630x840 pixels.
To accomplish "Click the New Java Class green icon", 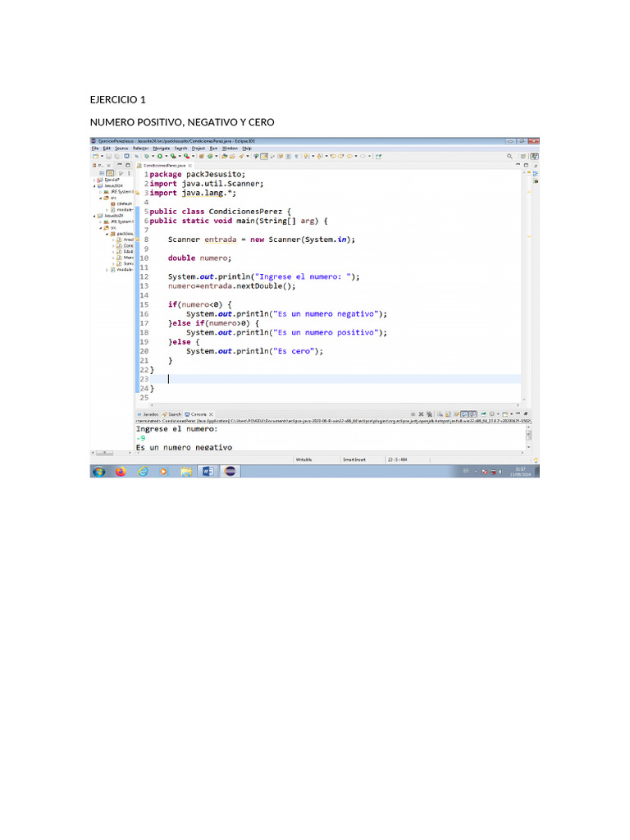I will coord(210,157).
